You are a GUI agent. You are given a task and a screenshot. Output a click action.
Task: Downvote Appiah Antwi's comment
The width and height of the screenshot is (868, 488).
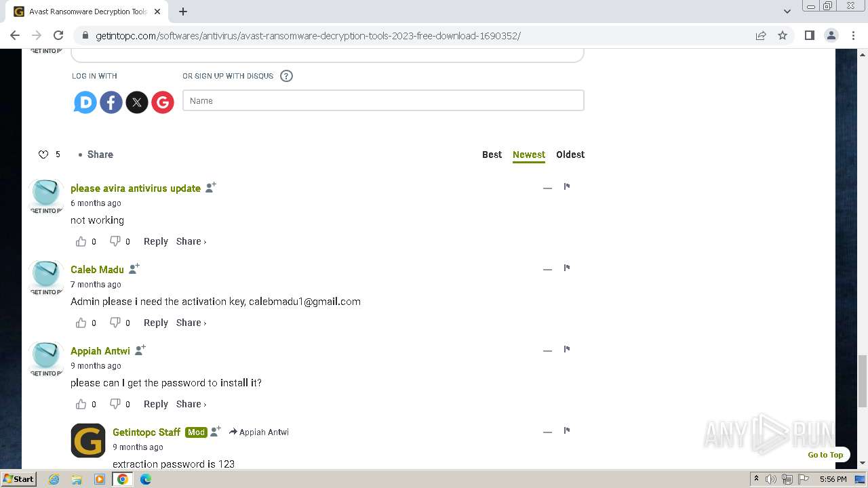[115, 404]
